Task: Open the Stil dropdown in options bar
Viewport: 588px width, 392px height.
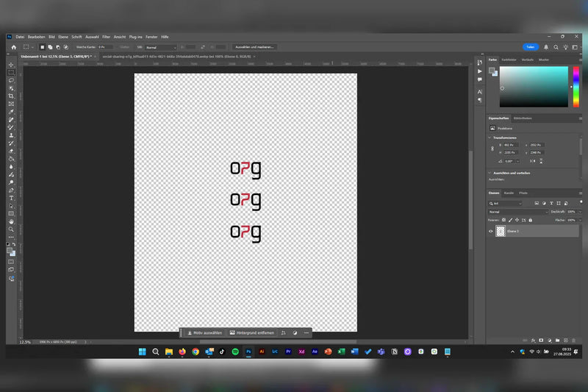Action: [x=160, y=47]
